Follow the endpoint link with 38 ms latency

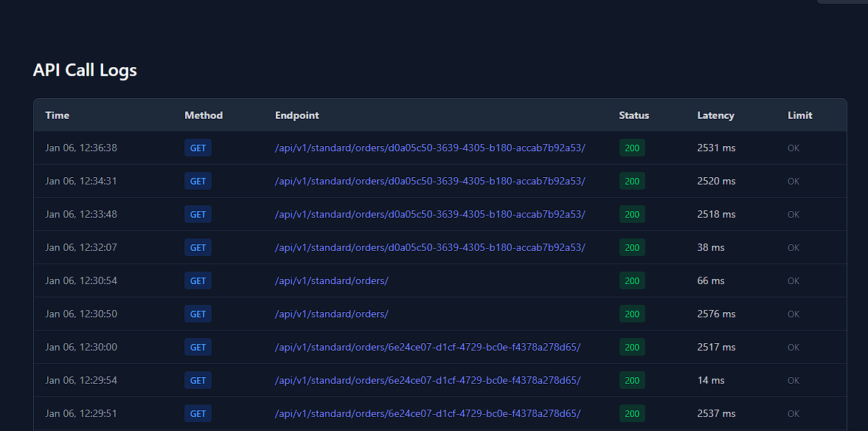(430, 247)
